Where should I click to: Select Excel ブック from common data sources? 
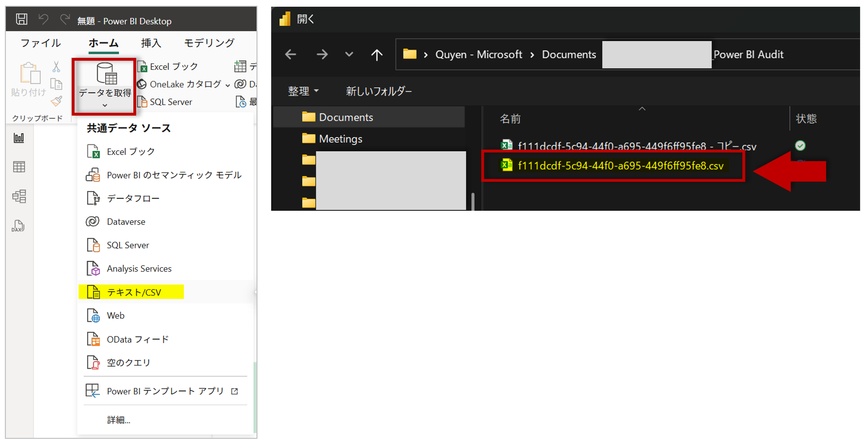166,152
